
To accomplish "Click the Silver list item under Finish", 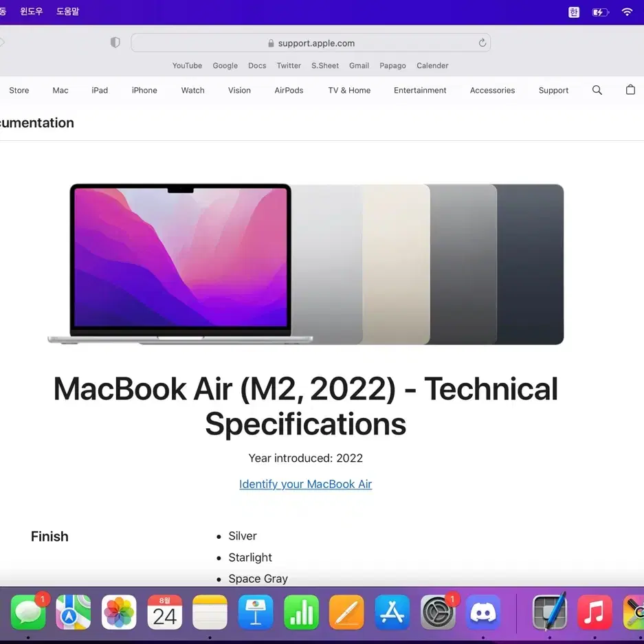I will 243,536.
